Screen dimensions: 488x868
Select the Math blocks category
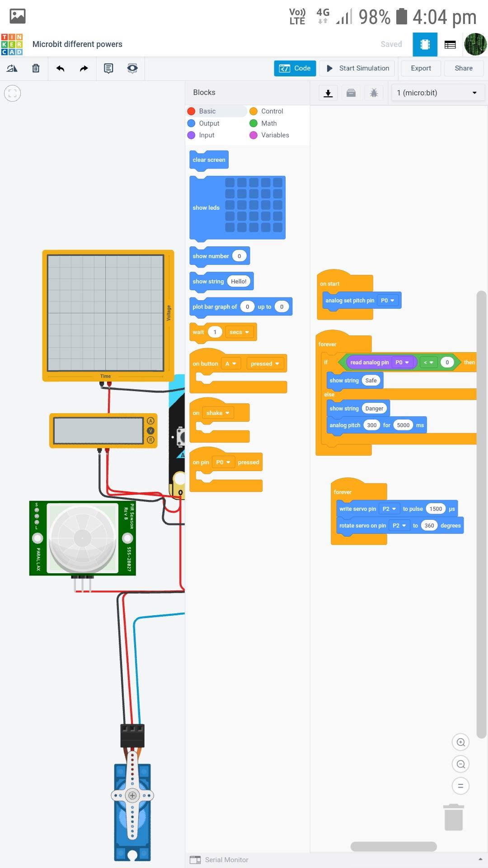[263, 123]
